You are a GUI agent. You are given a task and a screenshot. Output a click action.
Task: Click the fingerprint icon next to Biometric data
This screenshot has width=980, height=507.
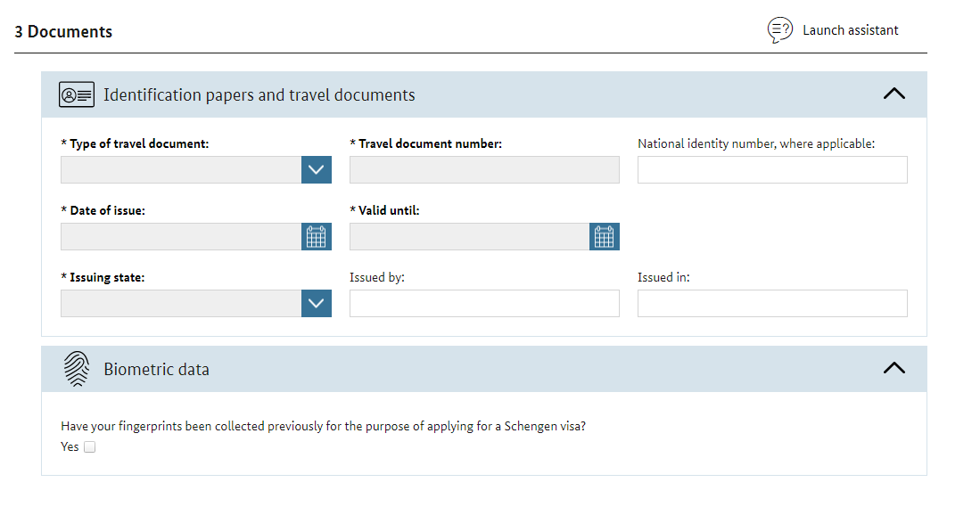(77, 369)
